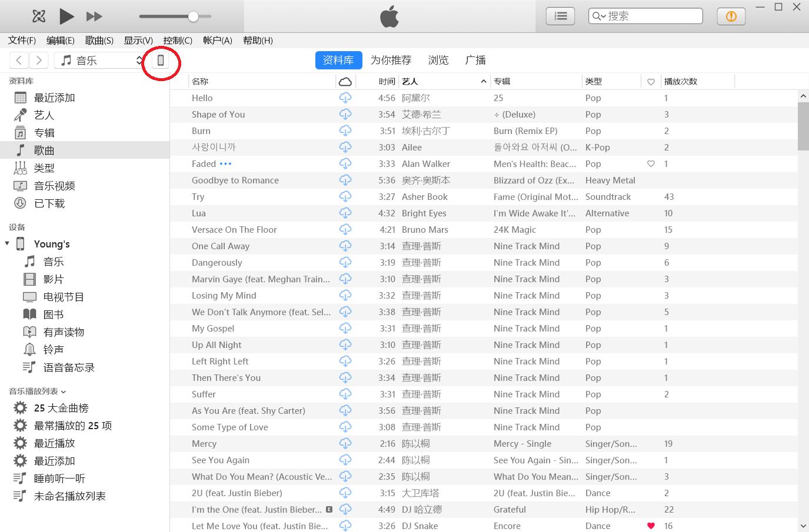
Task: Skip forward to next track
Action: tap(94, 16)
